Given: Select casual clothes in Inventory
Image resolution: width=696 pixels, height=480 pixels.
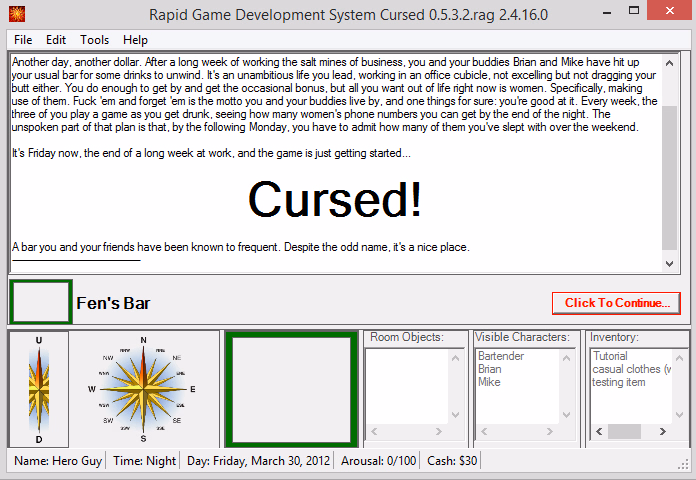Looking at the screenshot, I should pyautogui.click(x=631, y=369).
